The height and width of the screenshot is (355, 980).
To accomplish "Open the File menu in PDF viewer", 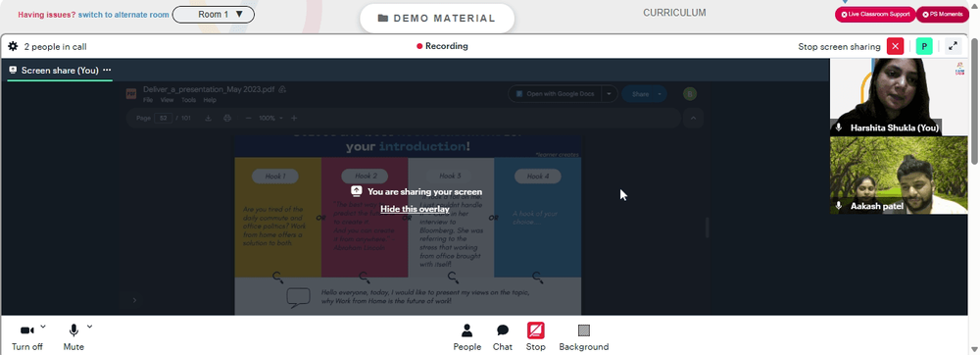I will [x=148, y=100].
